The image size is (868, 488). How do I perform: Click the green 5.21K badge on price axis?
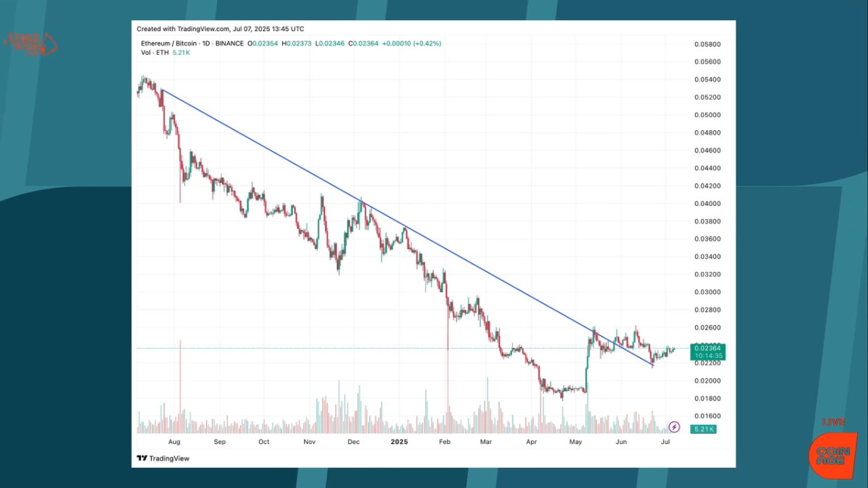click(x=702, y=428)
